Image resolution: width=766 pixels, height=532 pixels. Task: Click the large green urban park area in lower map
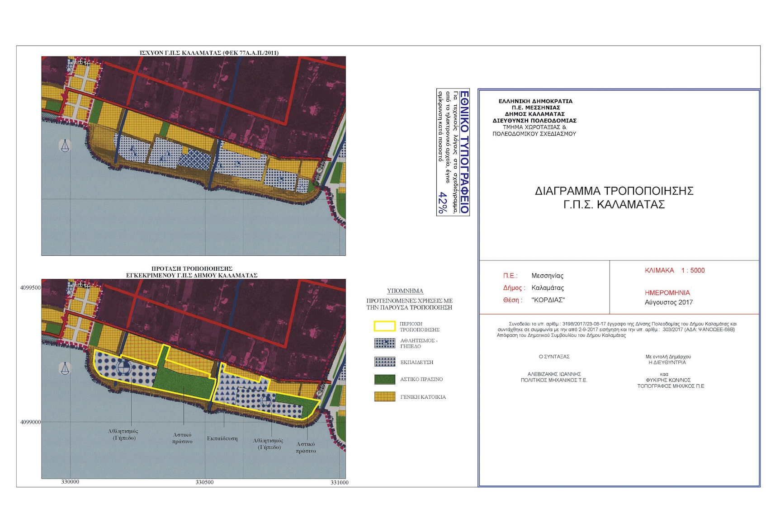click(x=183, y=383)
